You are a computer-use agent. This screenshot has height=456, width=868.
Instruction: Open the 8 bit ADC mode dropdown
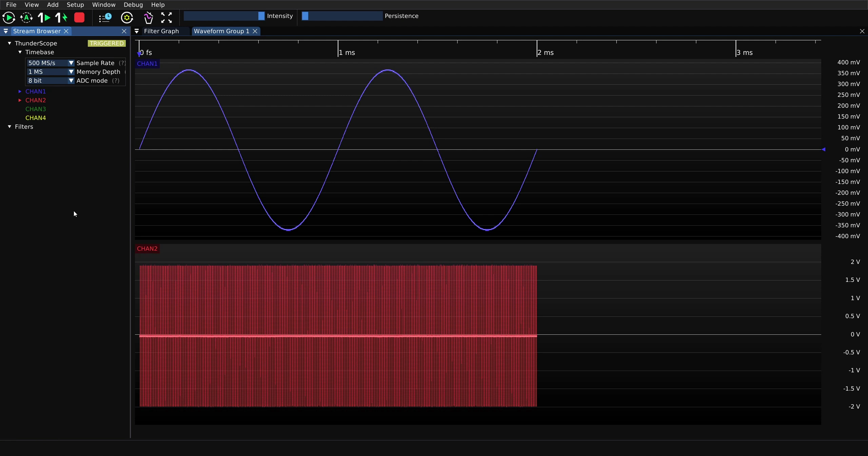(x=50, y=81)
